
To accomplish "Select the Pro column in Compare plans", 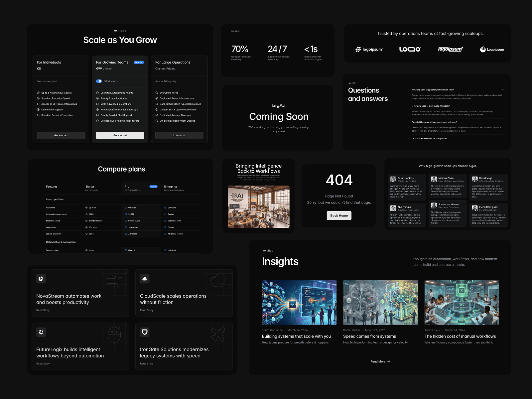I will [141, 188].
